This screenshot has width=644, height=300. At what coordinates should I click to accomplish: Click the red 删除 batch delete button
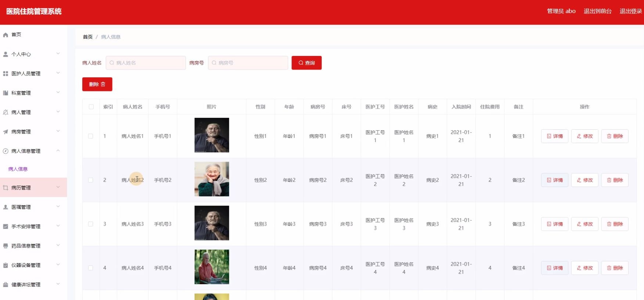coord(97,84)
